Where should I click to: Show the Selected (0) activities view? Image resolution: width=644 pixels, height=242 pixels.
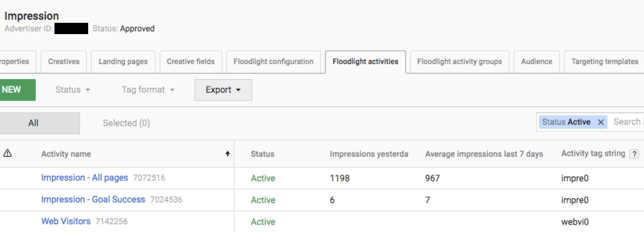pos(126,123)
